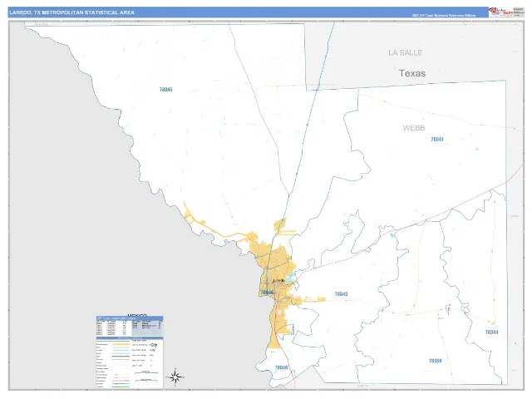Click the green line swatch in legend
The image size is (532, 399).
121,387
